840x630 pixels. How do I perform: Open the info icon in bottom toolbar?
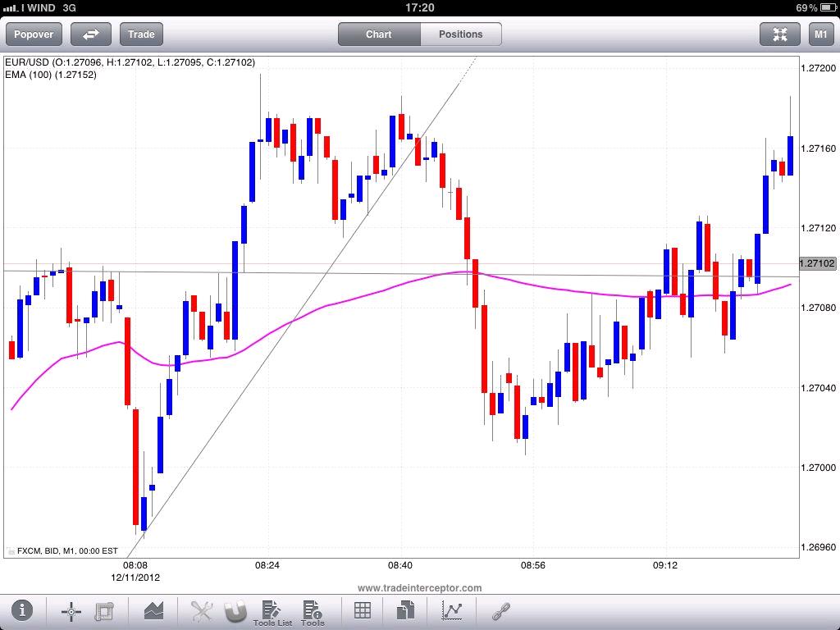click(22, 609)
